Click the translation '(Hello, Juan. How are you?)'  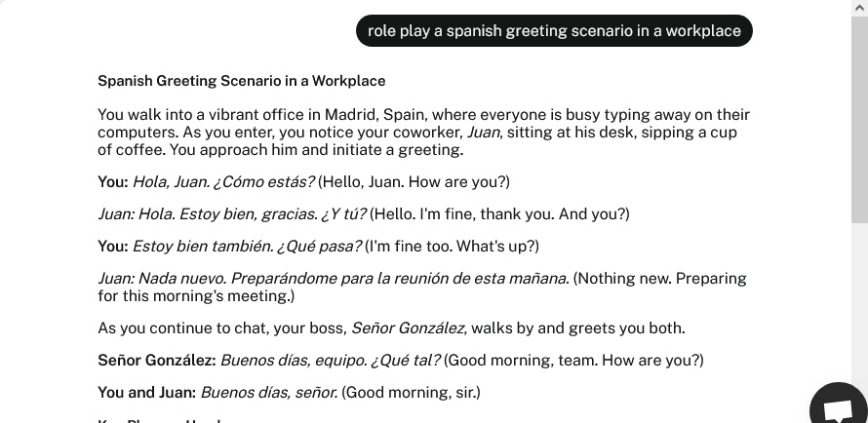point(414,182)
